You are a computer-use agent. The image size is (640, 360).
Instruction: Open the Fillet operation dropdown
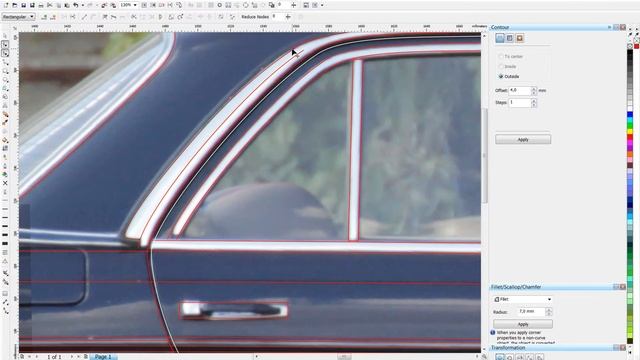coord(522,299)
